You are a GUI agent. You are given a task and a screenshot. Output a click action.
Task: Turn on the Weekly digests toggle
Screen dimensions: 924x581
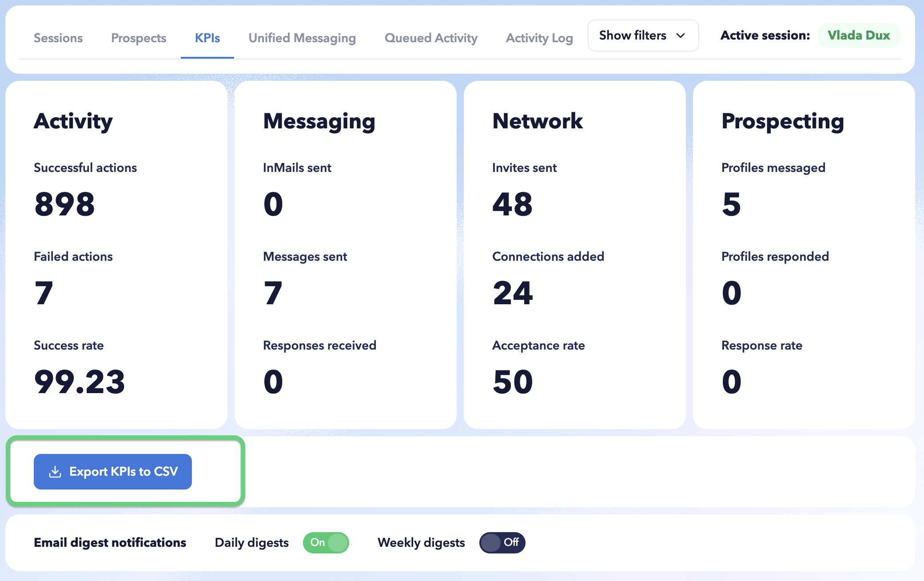(x=502, y=543)
